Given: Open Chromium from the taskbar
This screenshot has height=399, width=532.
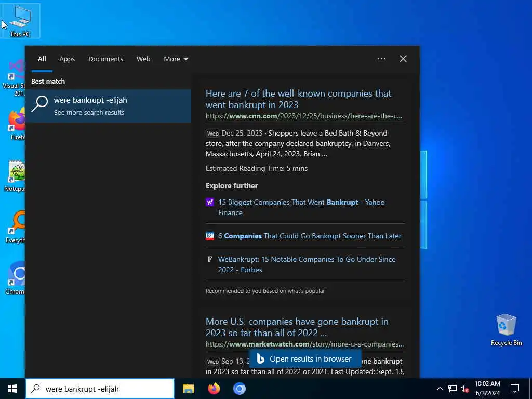Looking at the screenshot, I should pyautogui.click(x=239, y=389).
